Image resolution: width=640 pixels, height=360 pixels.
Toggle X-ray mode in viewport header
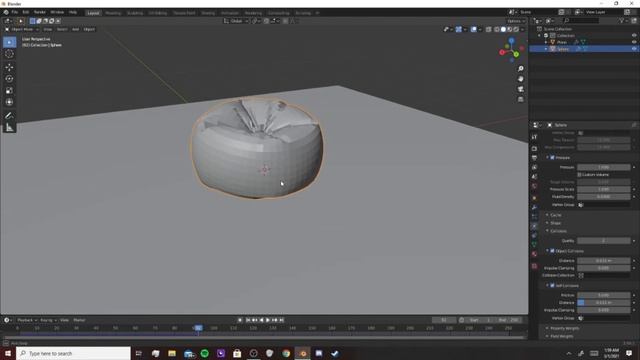coord(489,29)
